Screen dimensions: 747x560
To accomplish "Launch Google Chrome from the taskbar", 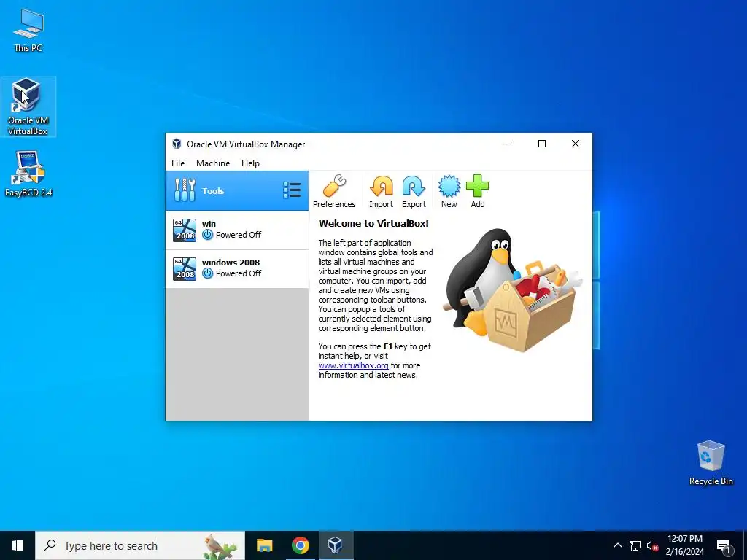I will 300,545.
